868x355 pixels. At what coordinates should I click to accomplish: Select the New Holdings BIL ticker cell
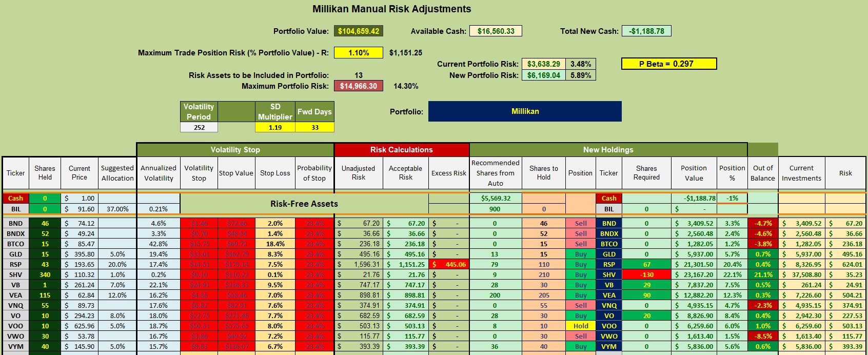click(x=609, y=209)
